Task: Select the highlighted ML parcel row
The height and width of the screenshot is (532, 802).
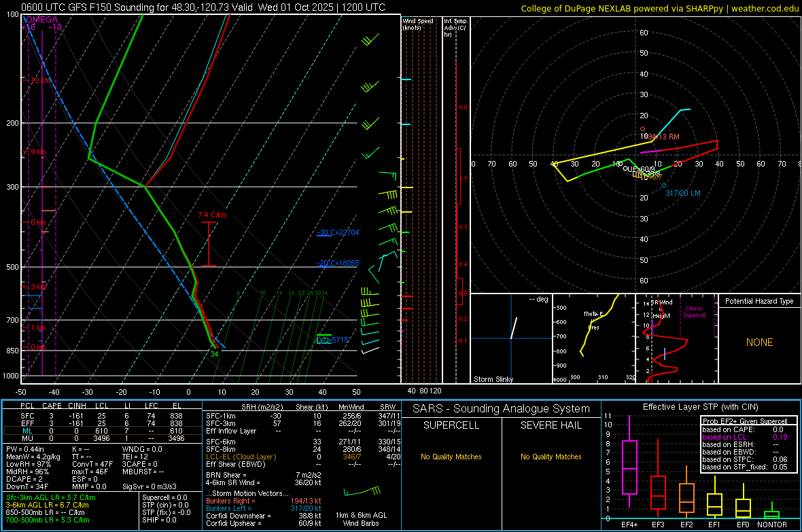Action: tap(103, 431)
